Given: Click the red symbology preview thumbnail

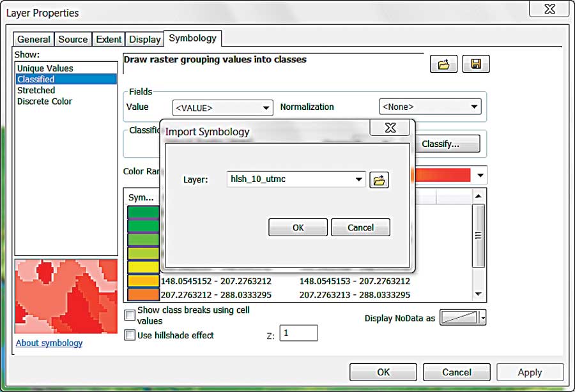Looking at the screenshot, I should click(x=66, y=296).
